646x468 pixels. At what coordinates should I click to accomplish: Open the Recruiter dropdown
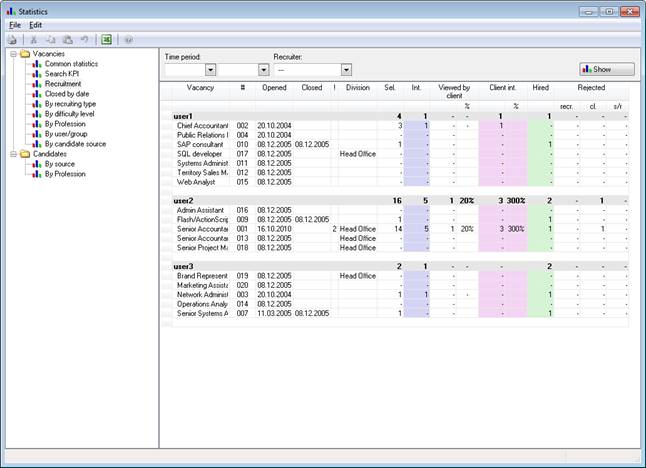(x=346, y=70)
